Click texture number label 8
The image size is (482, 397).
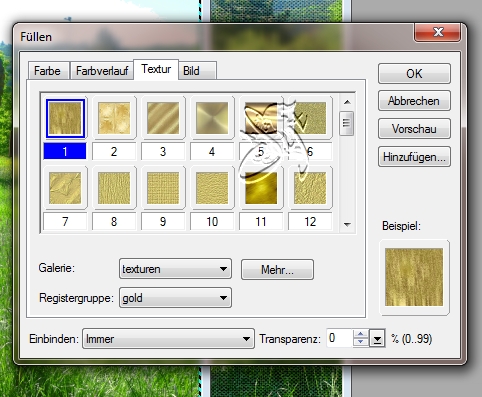(x=114, y=222)
